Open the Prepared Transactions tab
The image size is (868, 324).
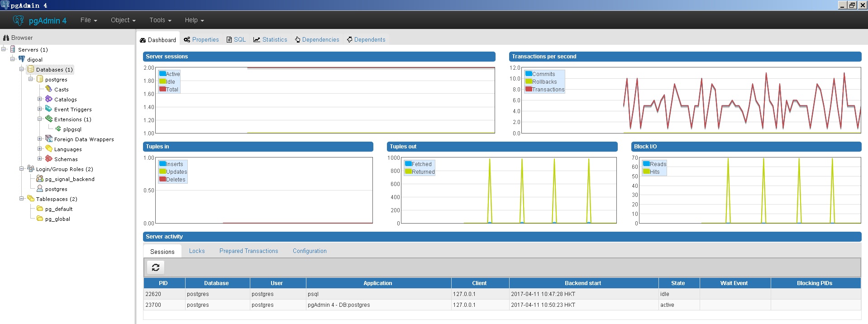[249, 251]
